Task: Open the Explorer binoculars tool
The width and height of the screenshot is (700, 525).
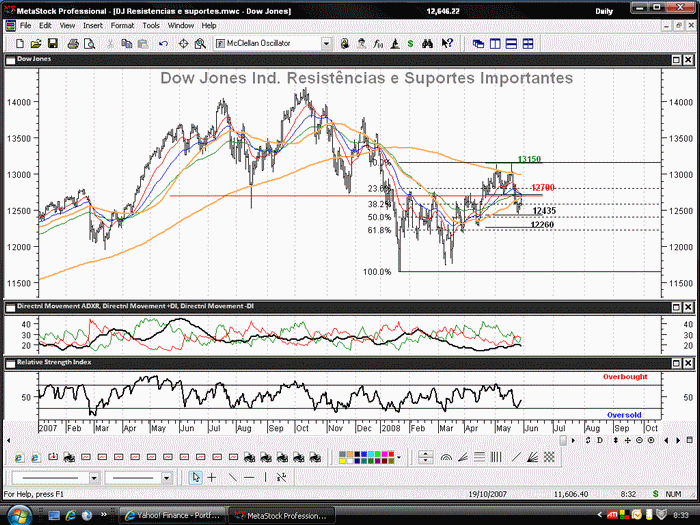Action: pyautogui.click(x=428, y=44)
